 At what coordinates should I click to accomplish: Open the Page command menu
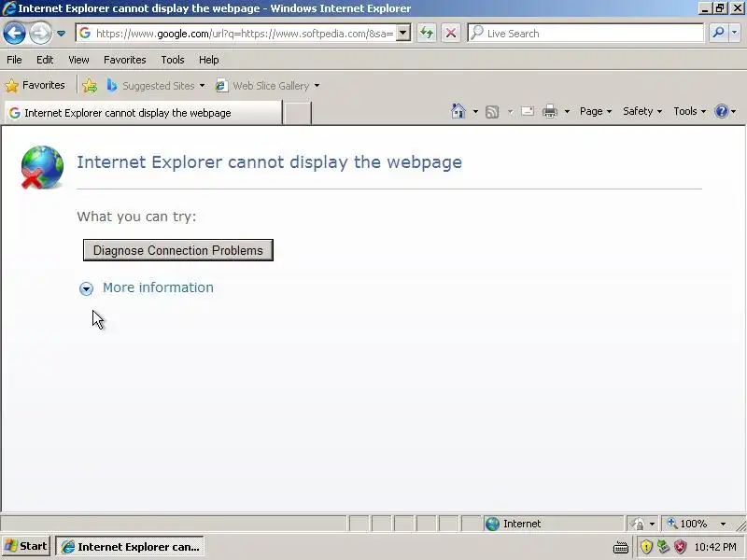click(x=596, y=111)
